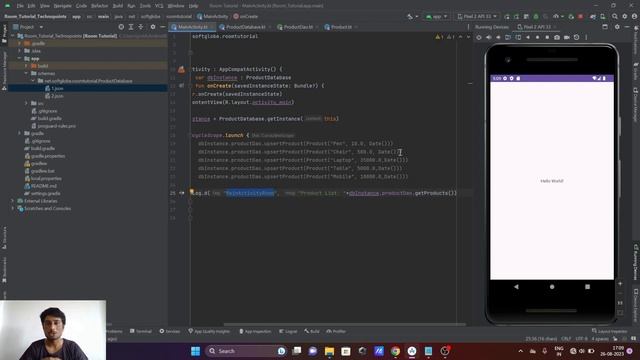Click the Debug app bug icon
640x360 pixels.
pyautogui.click(x=536, y=16)
